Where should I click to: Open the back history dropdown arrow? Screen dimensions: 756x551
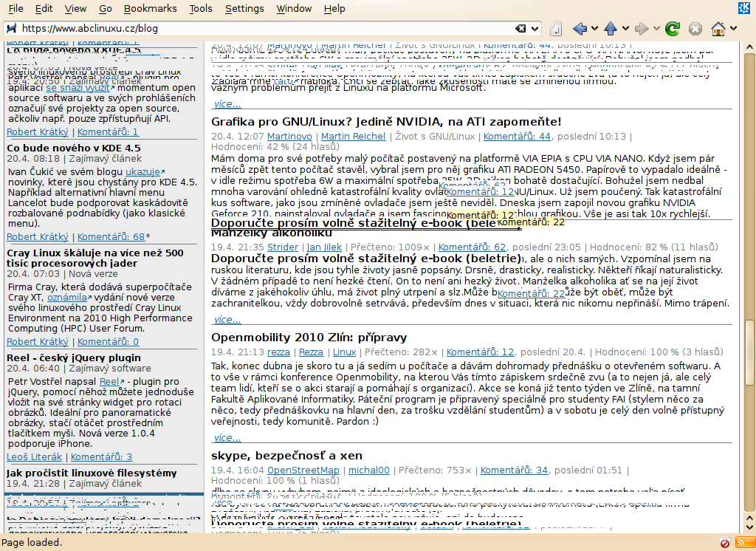coord(594,29)
